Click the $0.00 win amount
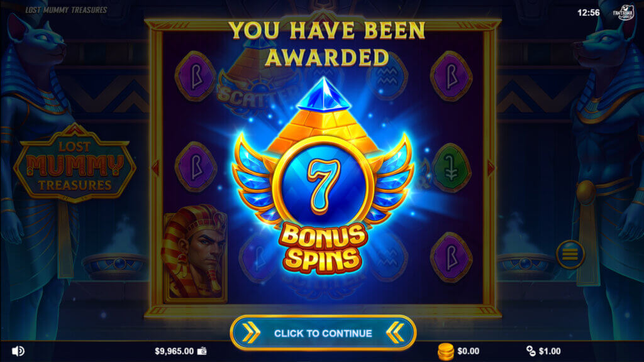This screenshot has width=644, height=362. (468, 351)
